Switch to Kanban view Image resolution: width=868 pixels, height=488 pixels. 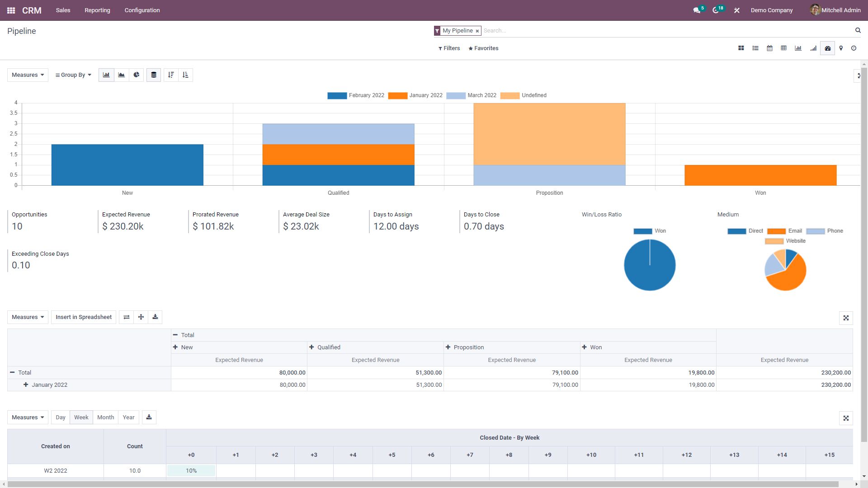tap(741, 48)
